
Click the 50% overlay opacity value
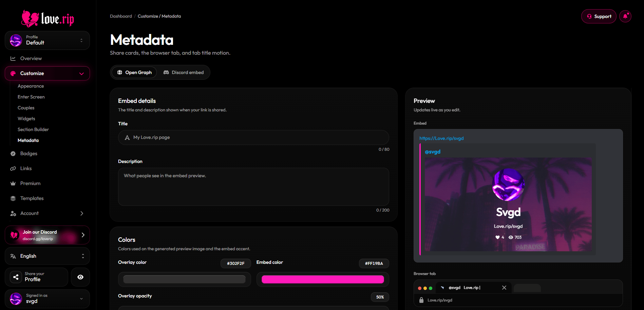coord(380,297)
